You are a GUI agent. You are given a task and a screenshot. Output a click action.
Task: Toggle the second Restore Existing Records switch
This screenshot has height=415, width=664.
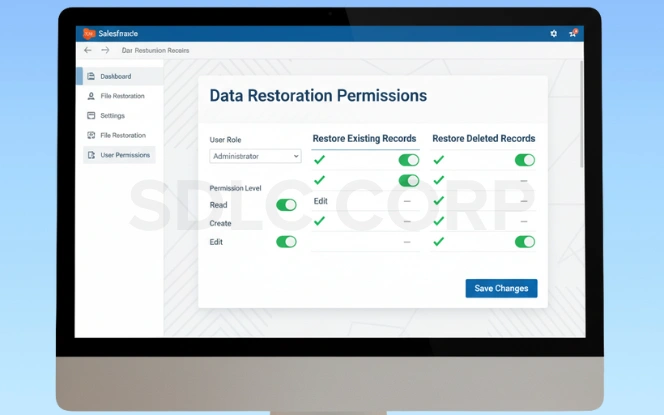409,180
